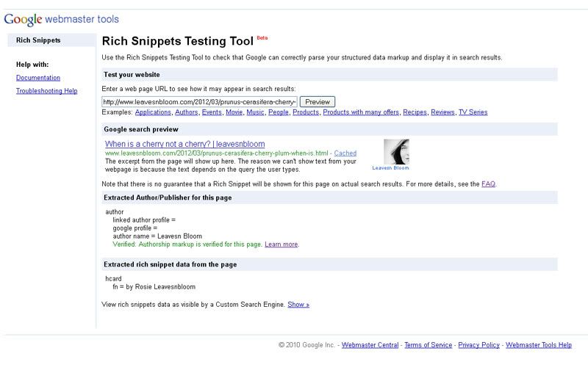Open the FAQ link

(x=488, y=184)
